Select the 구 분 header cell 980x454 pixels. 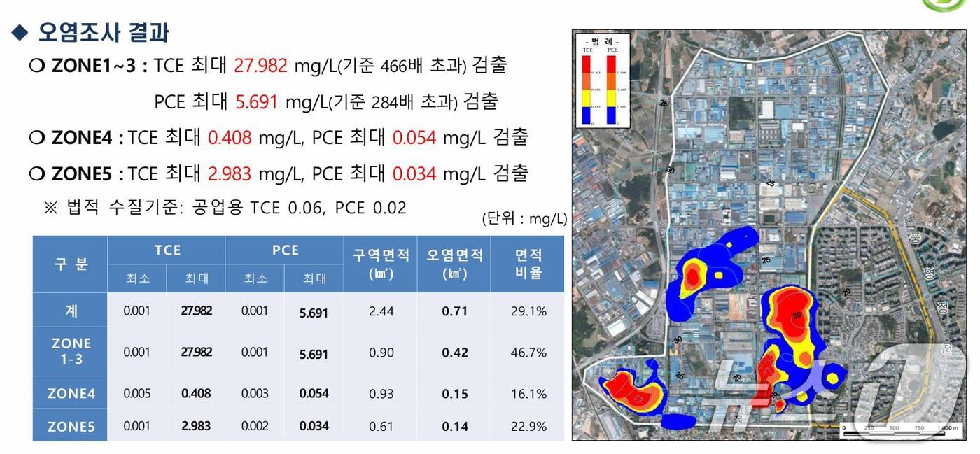point(69,263)
